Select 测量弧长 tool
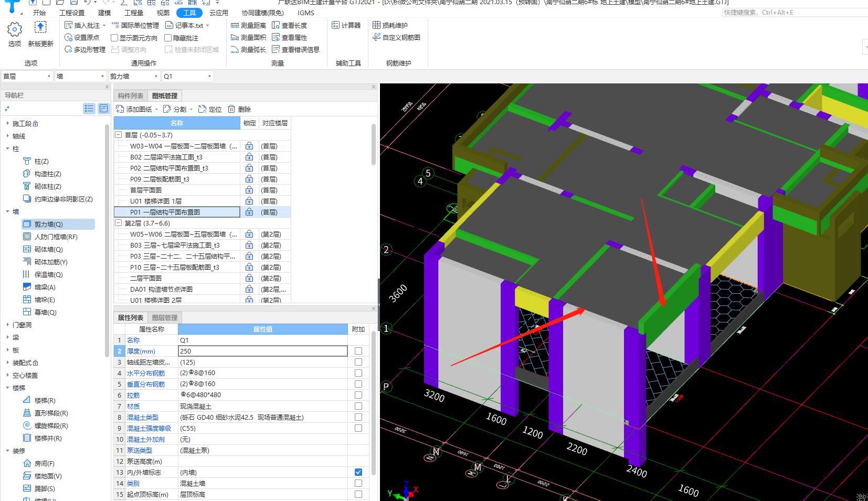This screenshot has width=868, height=501. click(248, 49)
